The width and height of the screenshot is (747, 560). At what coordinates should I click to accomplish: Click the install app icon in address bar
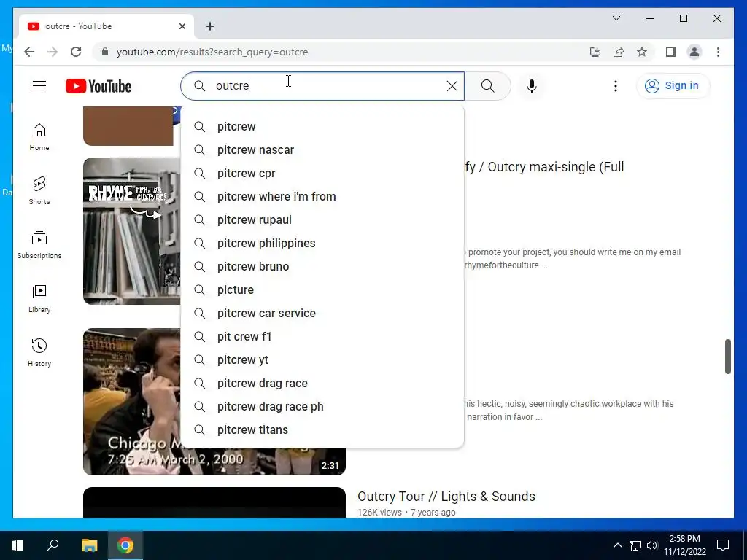[x=595, y=52]
